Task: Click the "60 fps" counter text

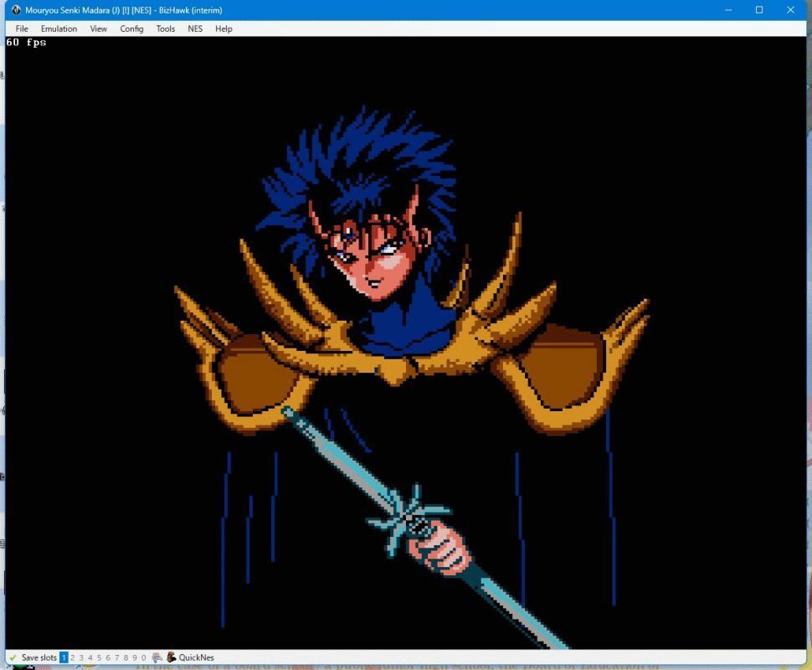Action: (26, 43)
